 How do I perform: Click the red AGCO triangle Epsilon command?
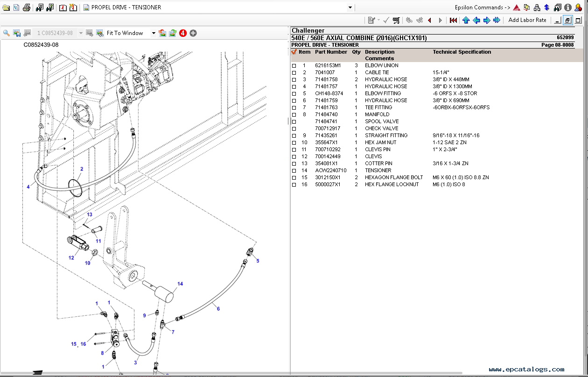[517, 7]
